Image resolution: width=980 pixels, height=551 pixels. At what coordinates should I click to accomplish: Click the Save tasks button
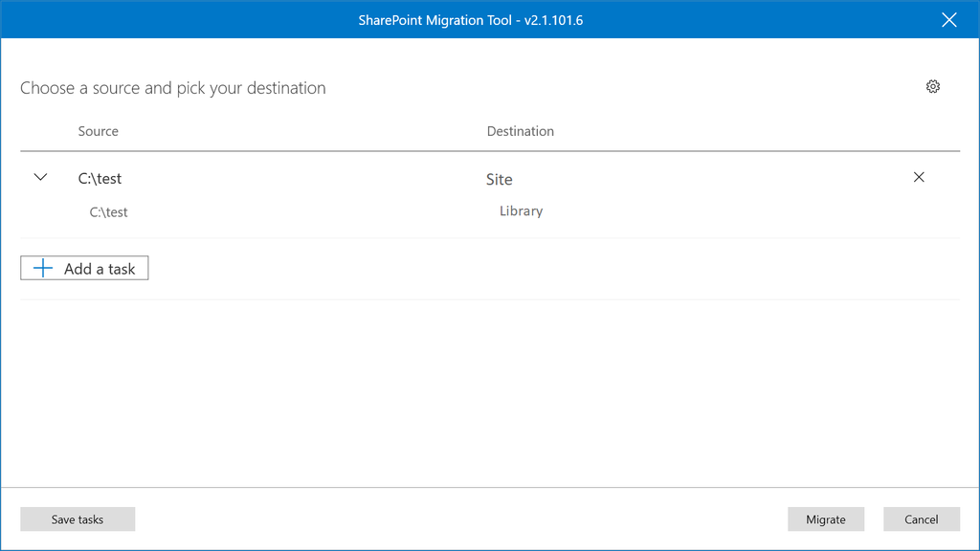coord(78,518)
